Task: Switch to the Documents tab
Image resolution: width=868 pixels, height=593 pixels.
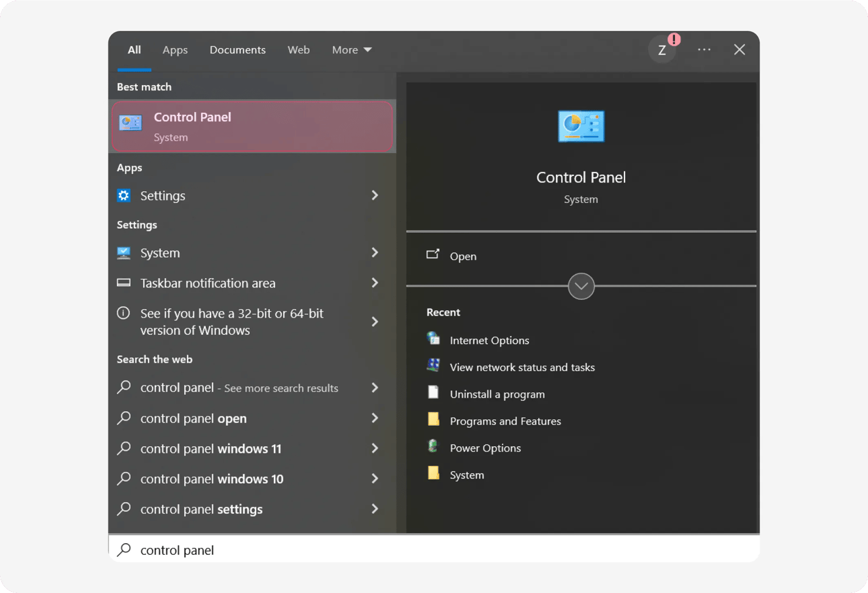Action: (x=238, y=50)
